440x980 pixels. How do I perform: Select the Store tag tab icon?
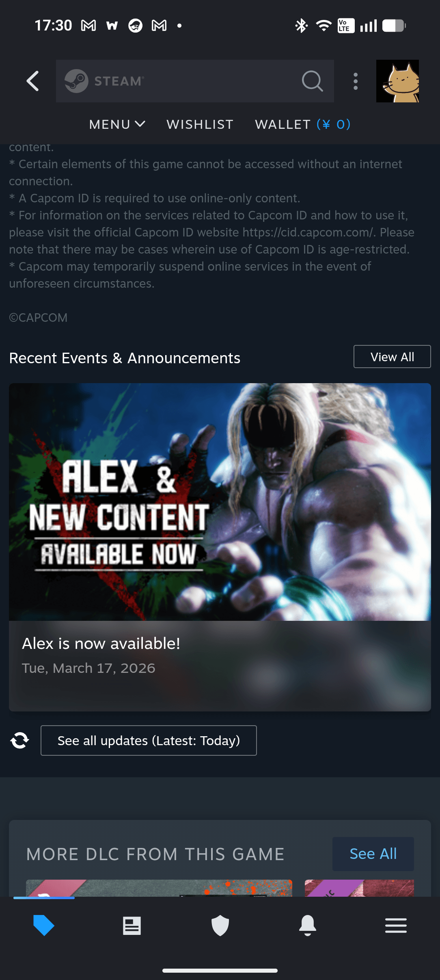pos(44,926)
